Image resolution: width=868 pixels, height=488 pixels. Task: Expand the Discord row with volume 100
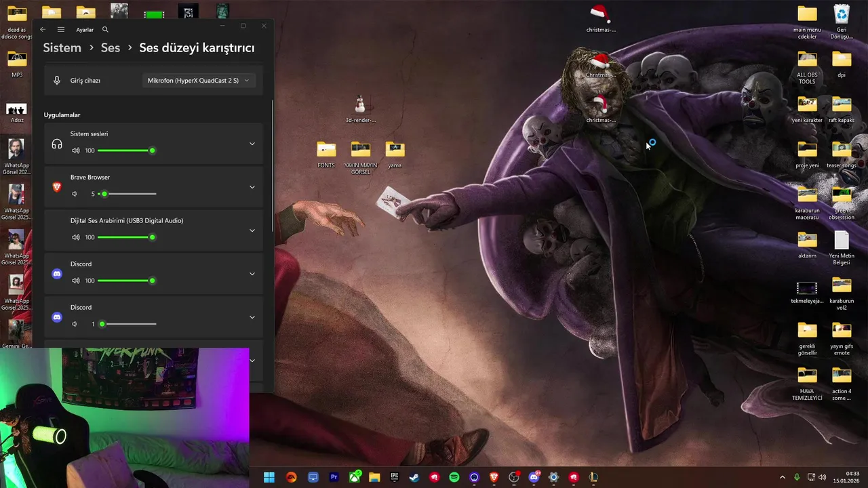tap(252, 274)
